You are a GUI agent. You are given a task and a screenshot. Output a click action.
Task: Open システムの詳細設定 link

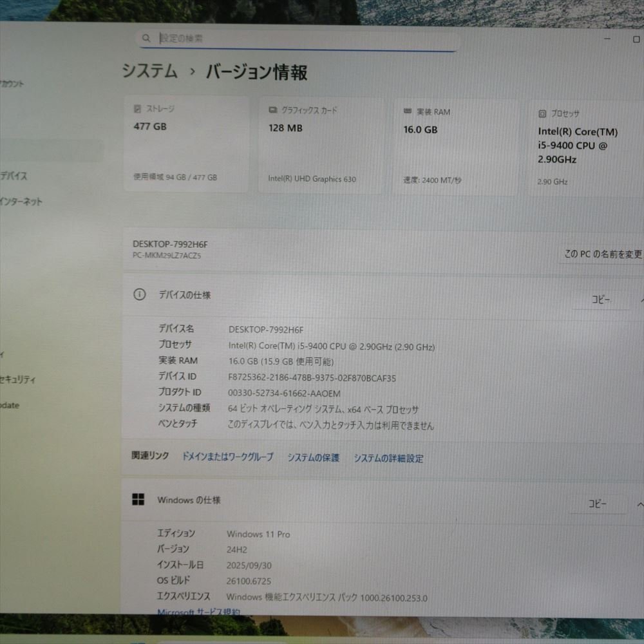coord(389,459)
